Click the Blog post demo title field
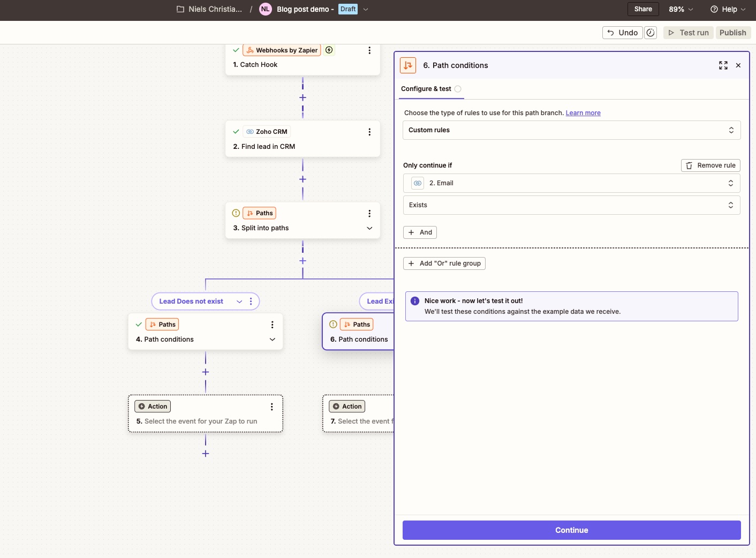 [304, 9]
